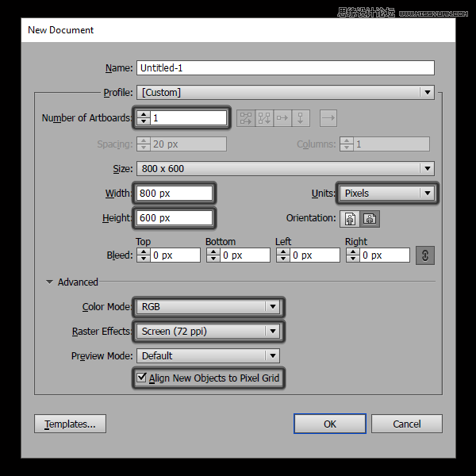Click the Number of Artboards stepper arrows
The width and height of the screenshot is (476, 476).
point(143,118)
